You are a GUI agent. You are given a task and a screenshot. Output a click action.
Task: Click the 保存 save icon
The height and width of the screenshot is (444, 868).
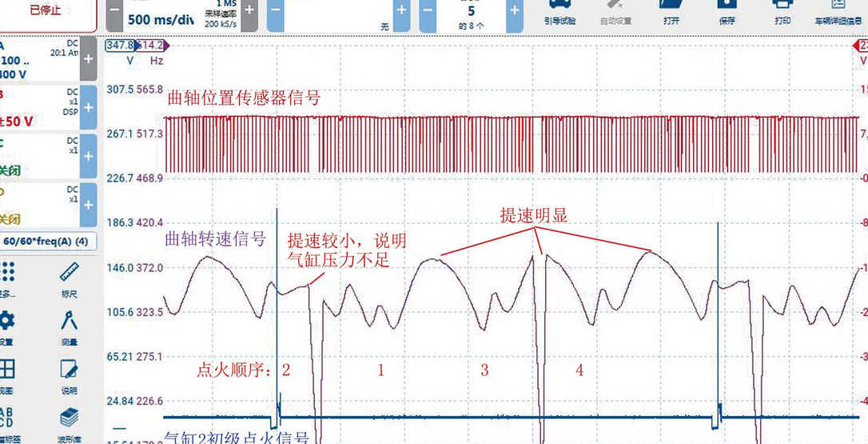[727, 14]
